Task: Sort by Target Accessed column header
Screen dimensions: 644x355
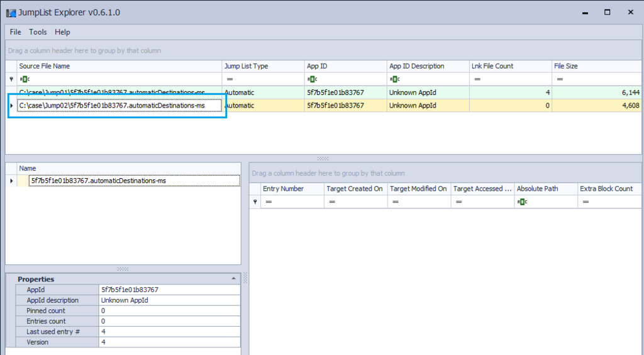Action: (x=482, y=189)
